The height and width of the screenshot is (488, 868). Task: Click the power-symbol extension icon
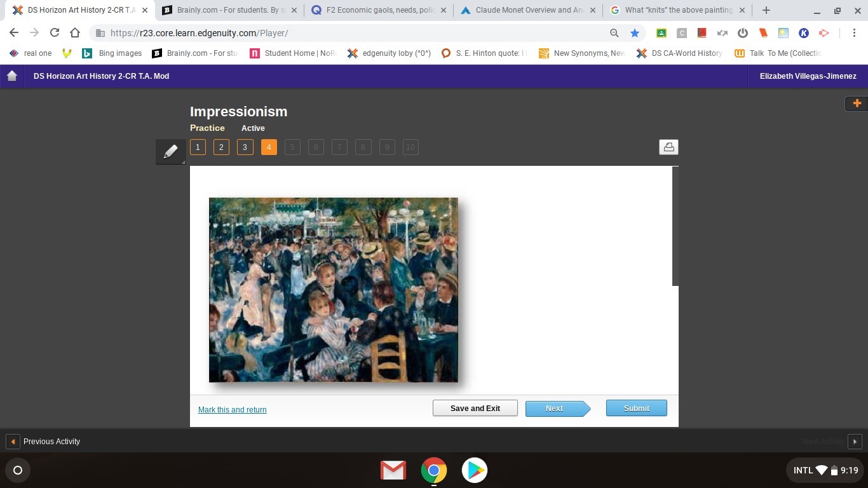pos(743,33)
